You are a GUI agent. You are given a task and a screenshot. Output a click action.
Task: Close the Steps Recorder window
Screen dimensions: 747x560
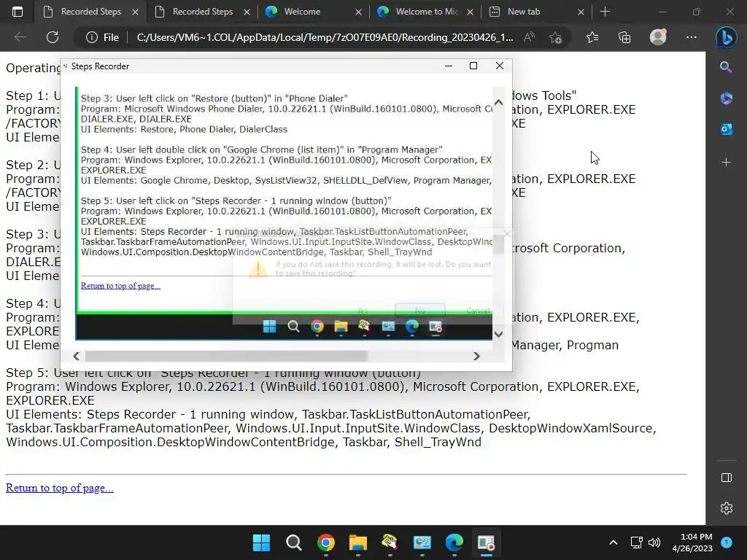point(499,66)
